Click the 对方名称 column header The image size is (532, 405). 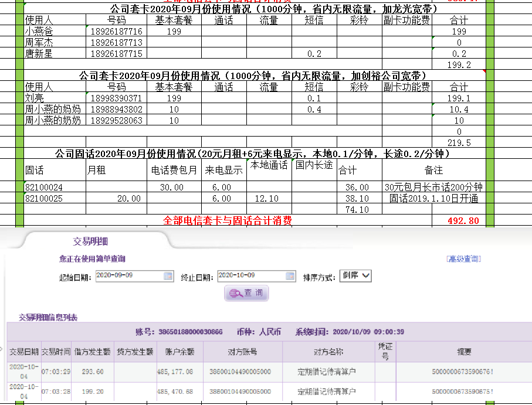(328, 352)
